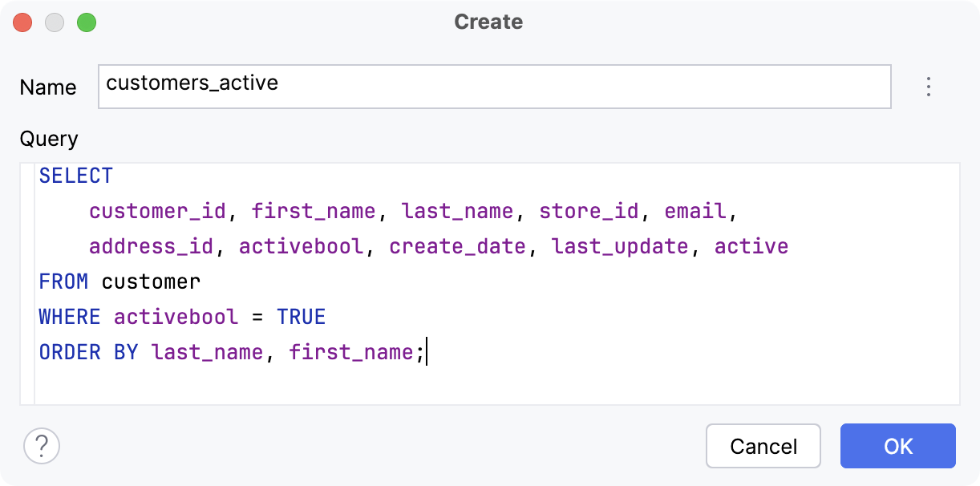Click the FROM keyword in the query
Screen dimensions: 980x486
pyautogui.click(x=63, y=281)
